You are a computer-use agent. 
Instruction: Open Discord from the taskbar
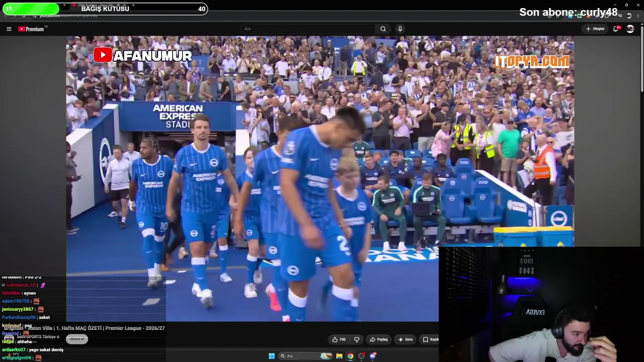pos(373,356)
